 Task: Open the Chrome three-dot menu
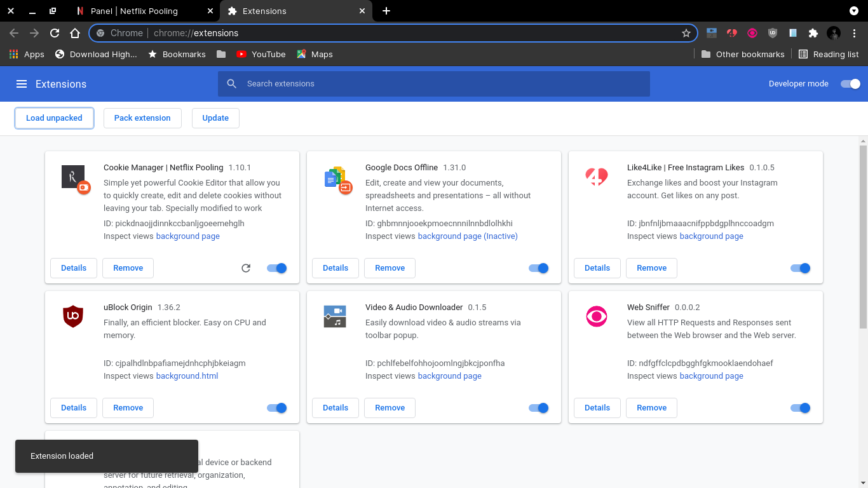coord(854,33)
